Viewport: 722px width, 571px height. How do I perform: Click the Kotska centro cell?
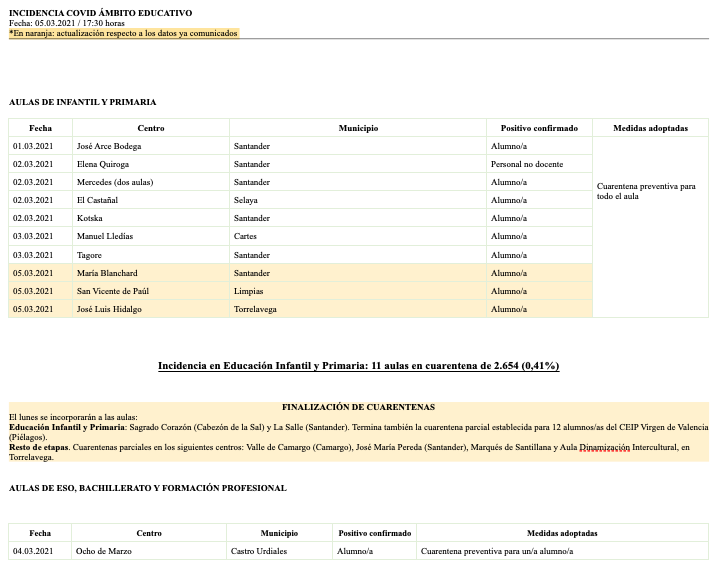[91, 218]
